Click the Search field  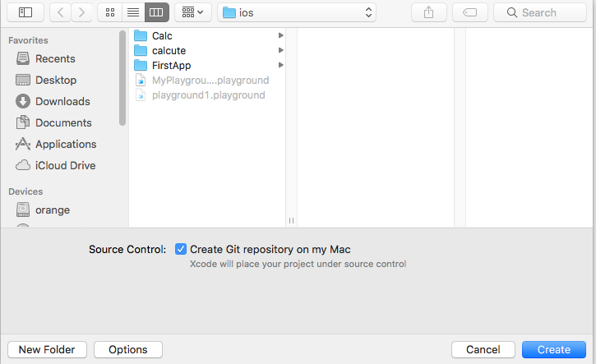pos(540,12)
